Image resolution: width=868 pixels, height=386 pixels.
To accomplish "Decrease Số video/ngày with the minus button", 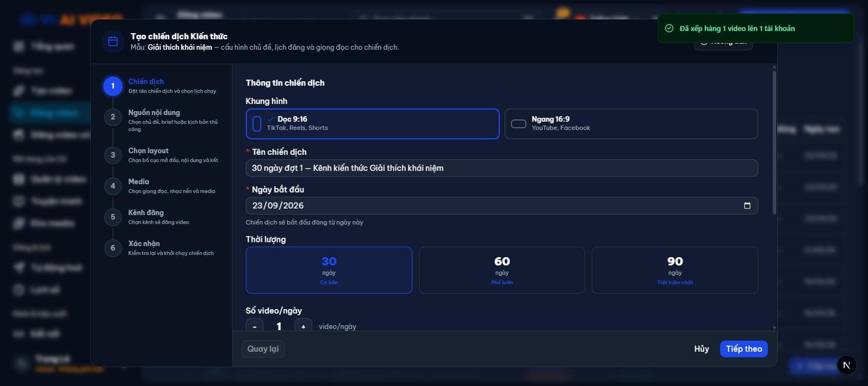I will pyautogui.click(x=255, y=326).
